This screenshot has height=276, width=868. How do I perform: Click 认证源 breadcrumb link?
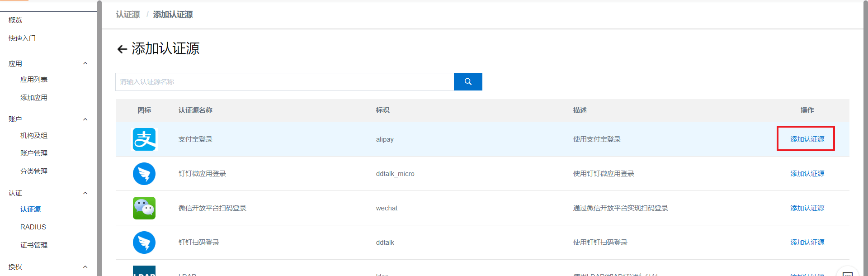point(128,14)
